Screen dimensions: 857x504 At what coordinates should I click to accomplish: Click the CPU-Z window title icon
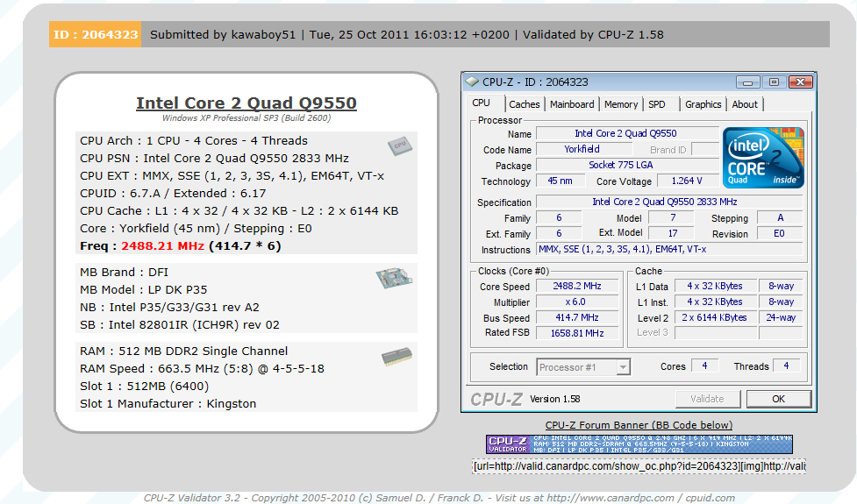coord(471,82)
